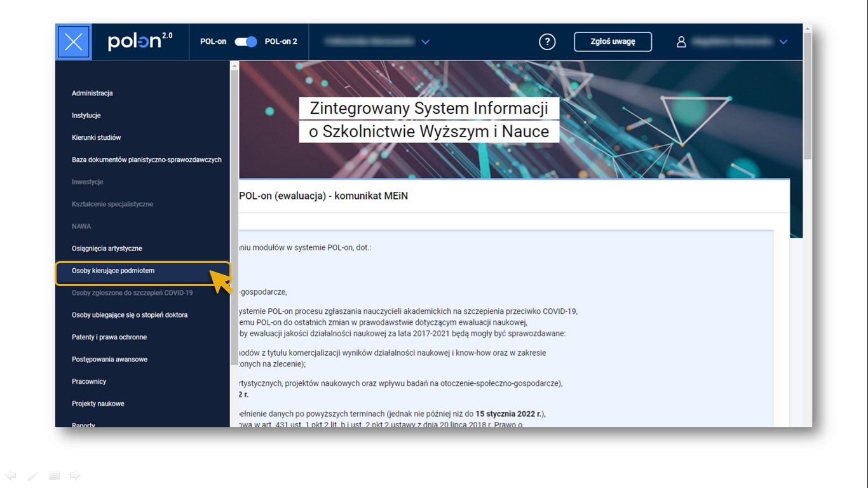Screen dimensions: 868x488
Task: Click the user profile icon
Action: coord(681,42)
